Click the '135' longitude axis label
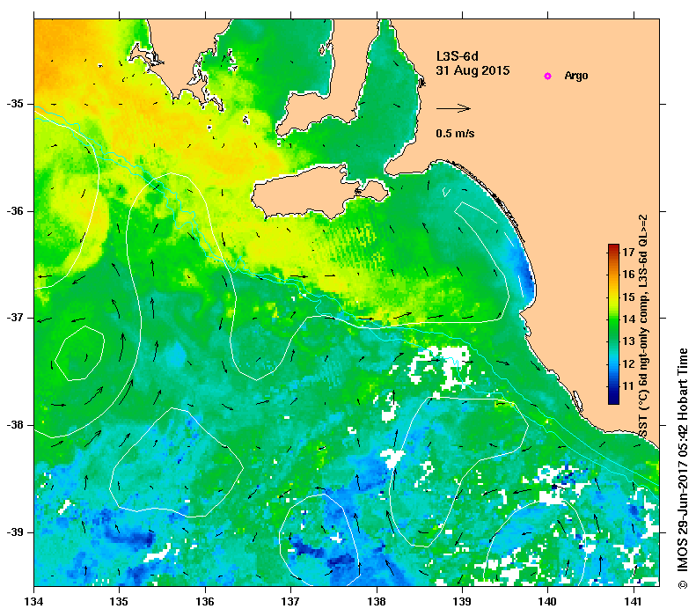696x616 pixels. [x=119, y=602]
